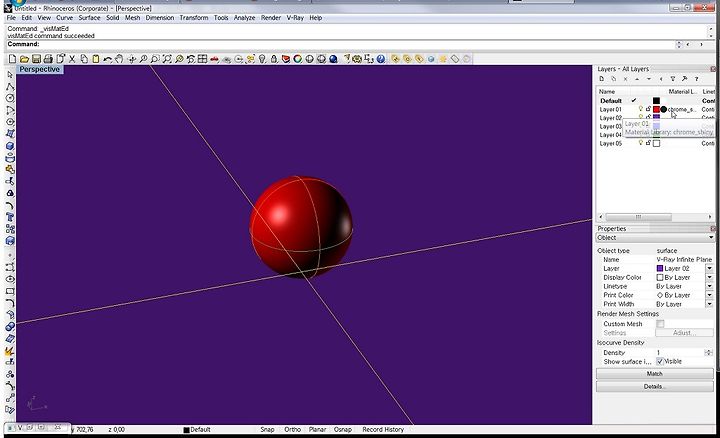Expand the Print Color dropdown
This screenshot has width=720, height=438.
pos(709,295)
